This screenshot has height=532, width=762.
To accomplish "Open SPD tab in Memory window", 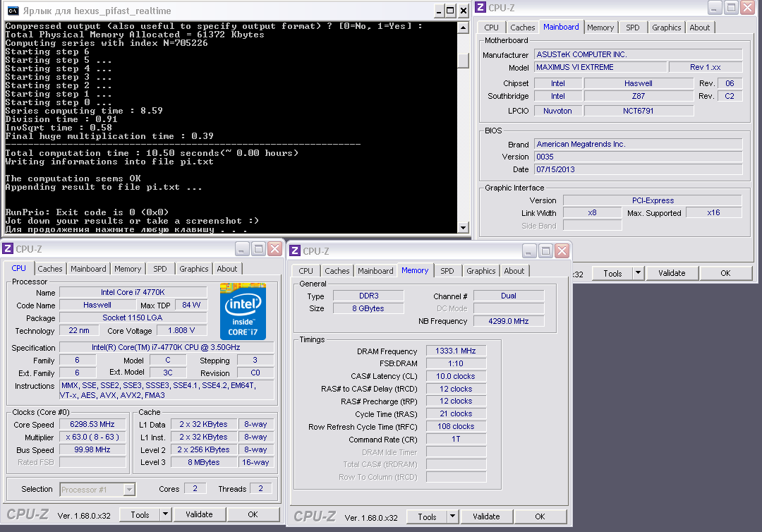I will tap(447, 271).
